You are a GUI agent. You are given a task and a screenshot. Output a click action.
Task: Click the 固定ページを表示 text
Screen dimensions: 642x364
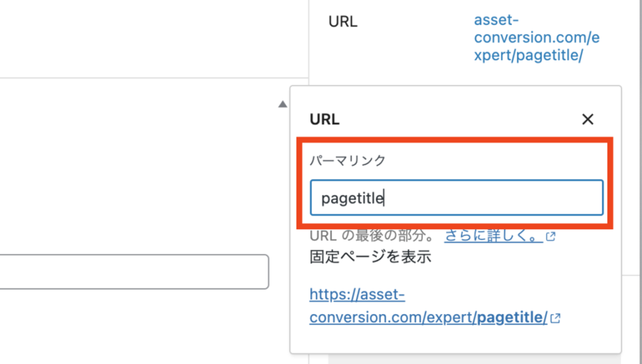pos(371,257)
